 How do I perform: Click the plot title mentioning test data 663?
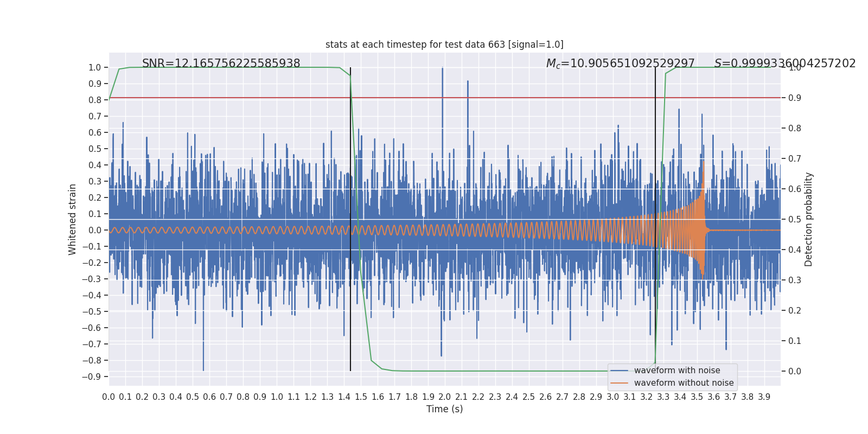(x=444, y=44)
